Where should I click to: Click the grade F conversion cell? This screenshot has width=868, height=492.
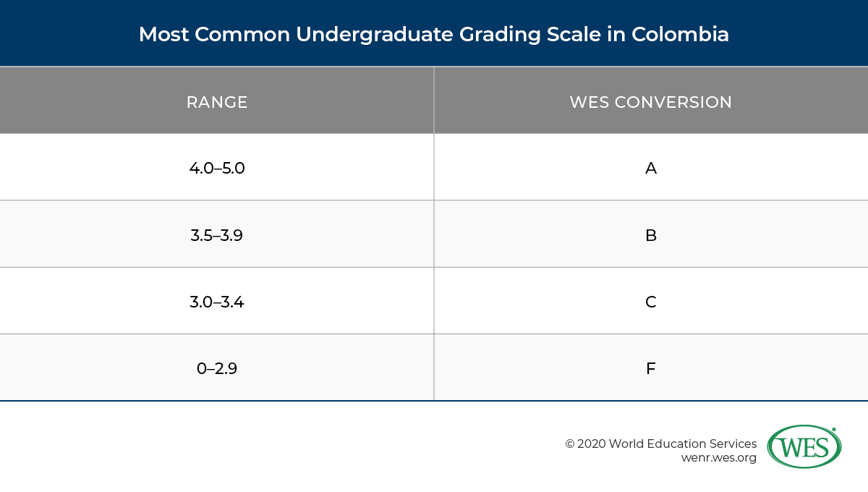point(650,368)
